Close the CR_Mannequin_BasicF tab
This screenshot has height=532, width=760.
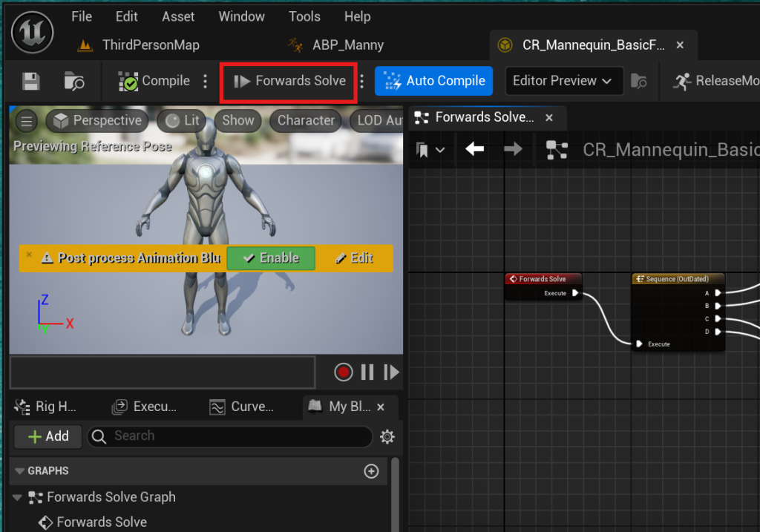pyautogui.click(x=680, y=45)
